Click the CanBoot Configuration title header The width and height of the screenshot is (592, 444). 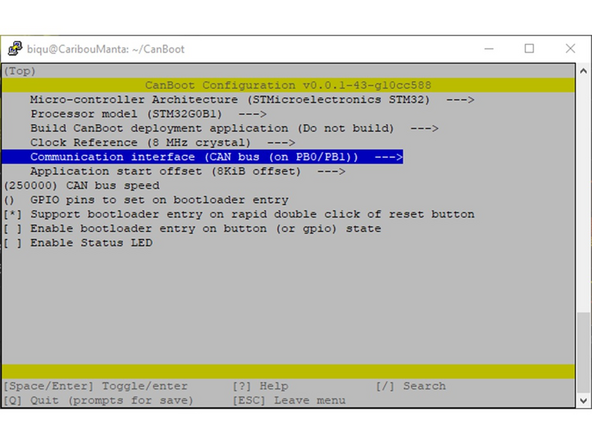click(288, 85)
